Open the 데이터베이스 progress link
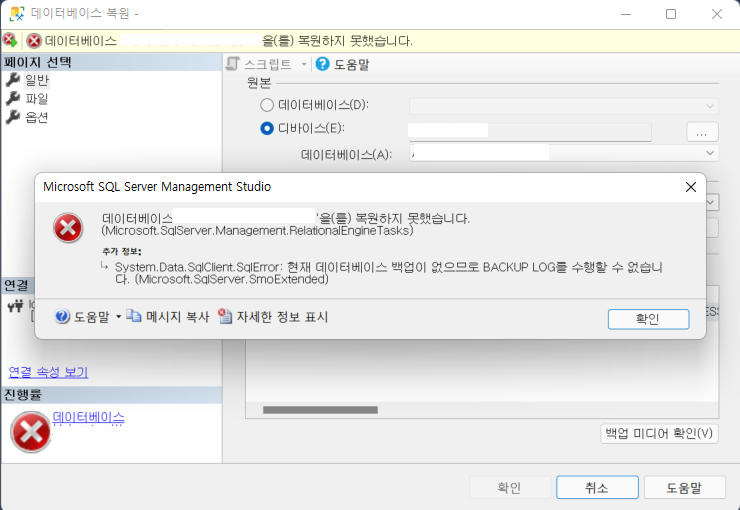Screen dimensions: 740x510 [88, 418]
